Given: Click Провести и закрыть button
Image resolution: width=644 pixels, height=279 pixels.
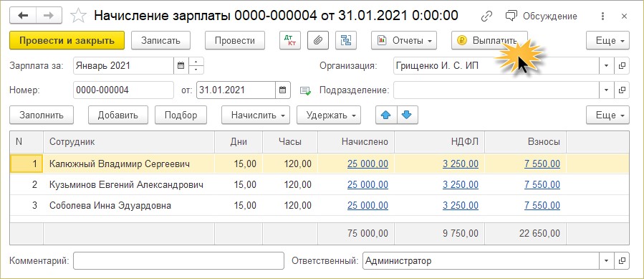Looking at the screenshot, I should (x=67, y=40).
